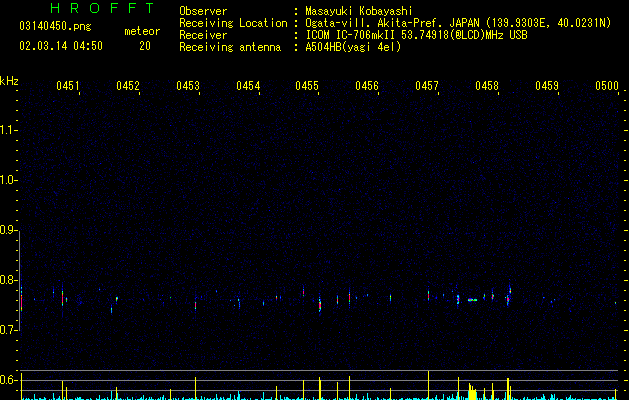Click the 0.9 kHz frequency label
Screen dimensions: 629x400
point(8,230)
